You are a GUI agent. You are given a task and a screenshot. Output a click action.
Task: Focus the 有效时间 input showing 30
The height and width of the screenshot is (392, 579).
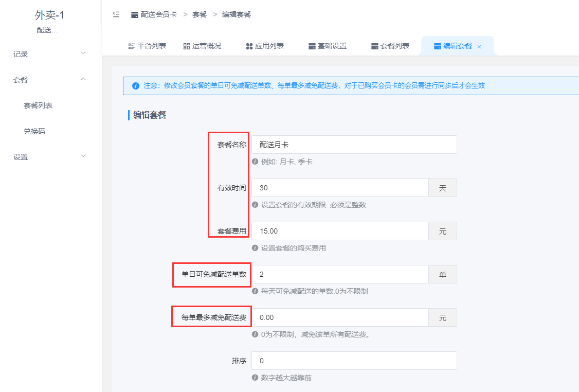[x=340, y=188]
